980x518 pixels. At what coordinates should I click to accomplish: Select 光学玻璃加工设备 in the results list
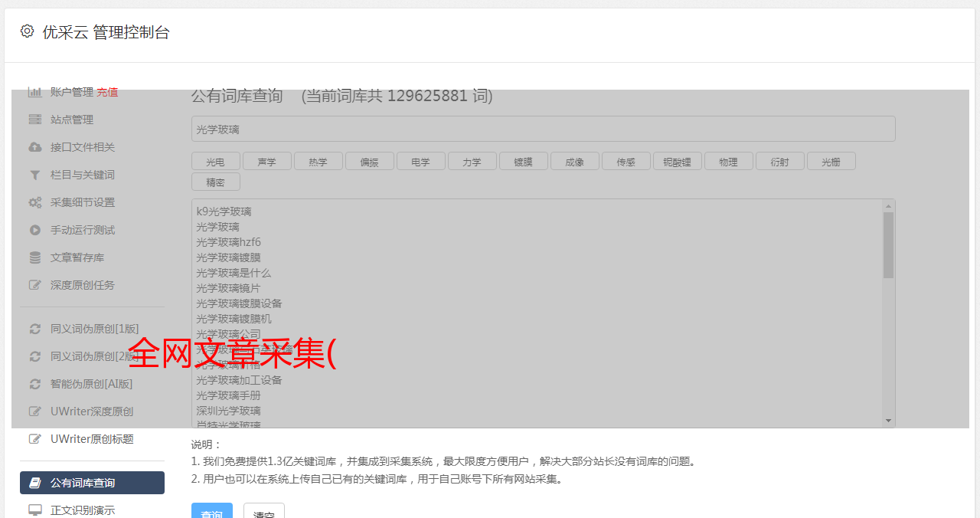click(239, 380)
